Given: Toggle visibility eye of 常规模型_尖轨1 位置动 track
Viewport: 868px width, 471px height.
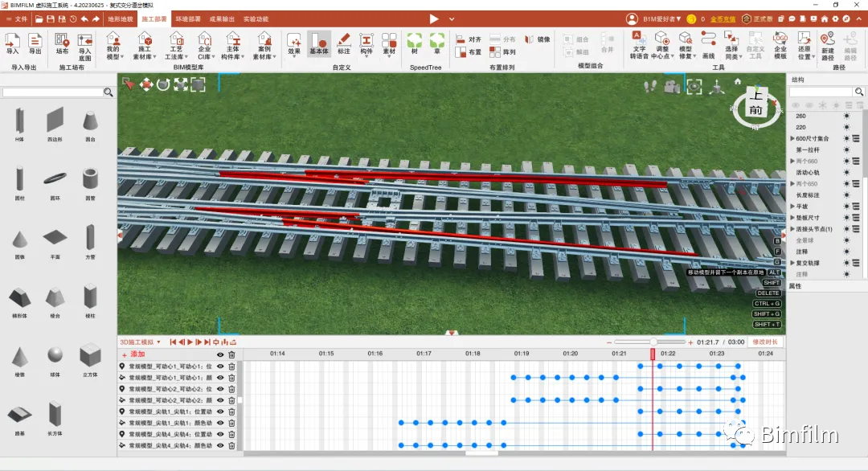Looking at the screenshot, I should 220,412.
